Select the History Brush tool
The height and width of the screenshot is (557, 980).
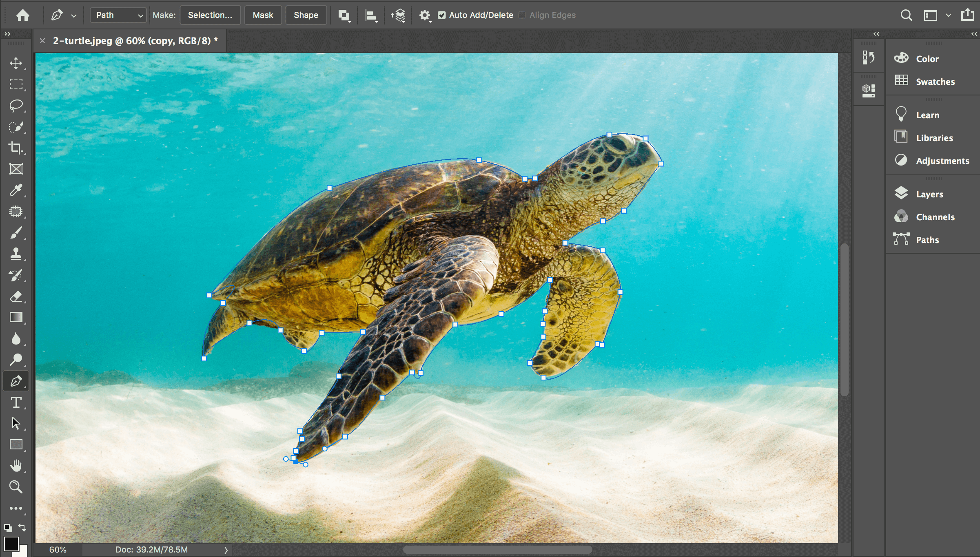coord(16,275)
